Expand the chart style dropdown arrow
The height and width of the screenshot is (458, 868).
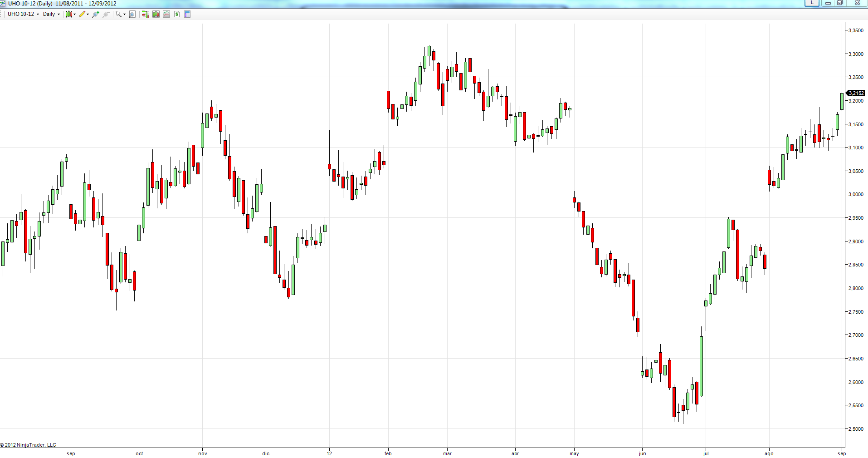74,14
